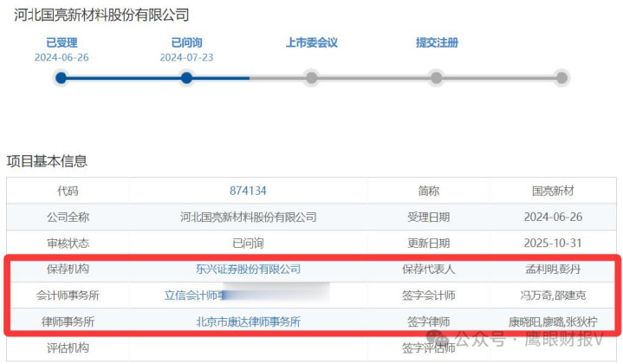Click the 更新日期 label cell
The height and width of the screenshot is (364, 623).
coord(428,244)
